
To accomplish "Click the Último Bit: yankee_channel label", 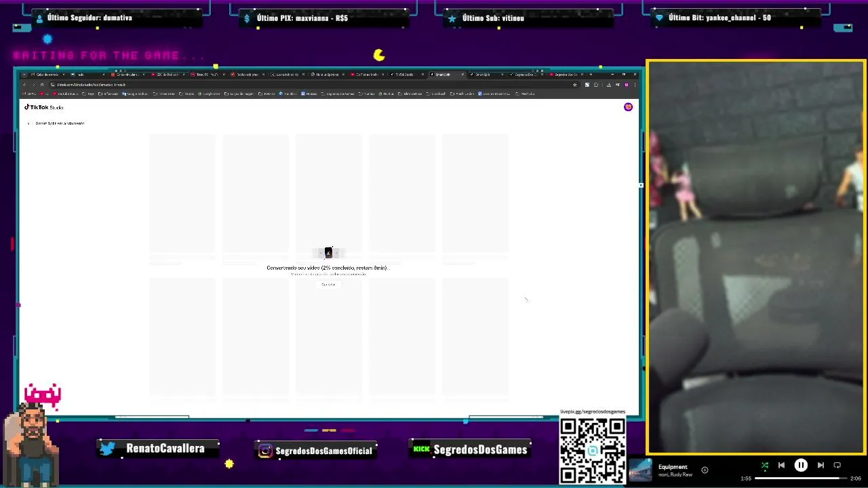I will (719, 18).
